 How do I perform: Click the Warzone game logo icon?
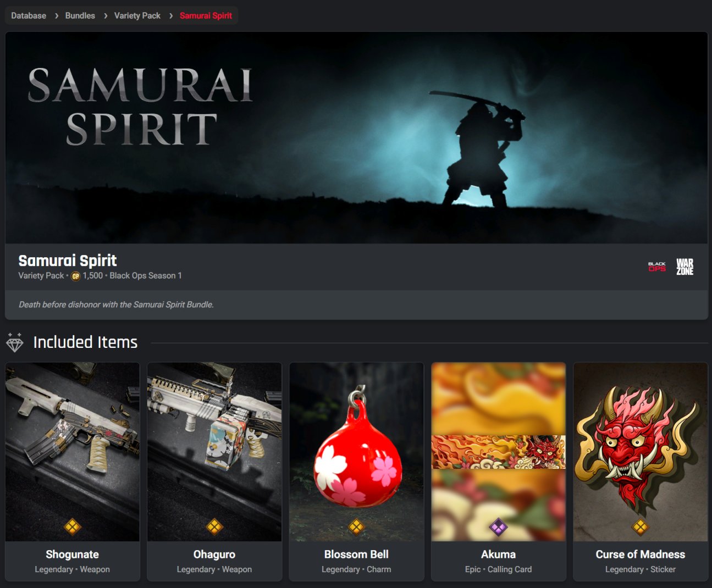click(685, 267)
